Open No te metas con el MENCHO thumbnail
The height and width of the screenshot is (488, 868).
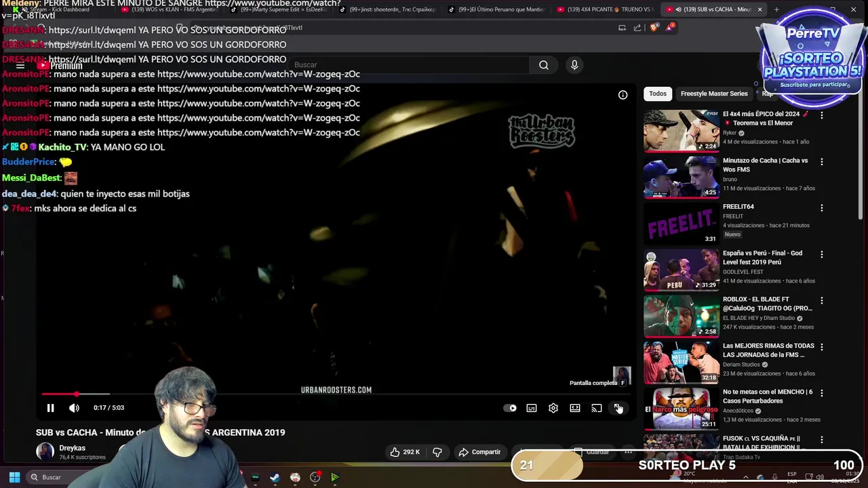click(x=681, y=409)
